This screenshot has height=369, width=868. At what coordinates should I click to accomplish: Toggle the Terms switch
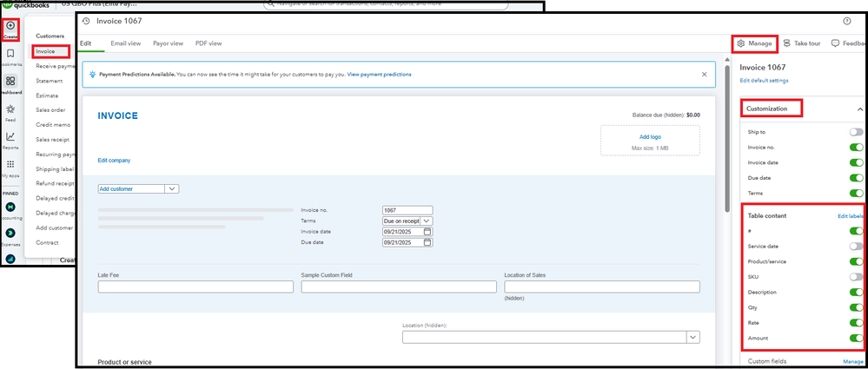(x=857, y=193)
